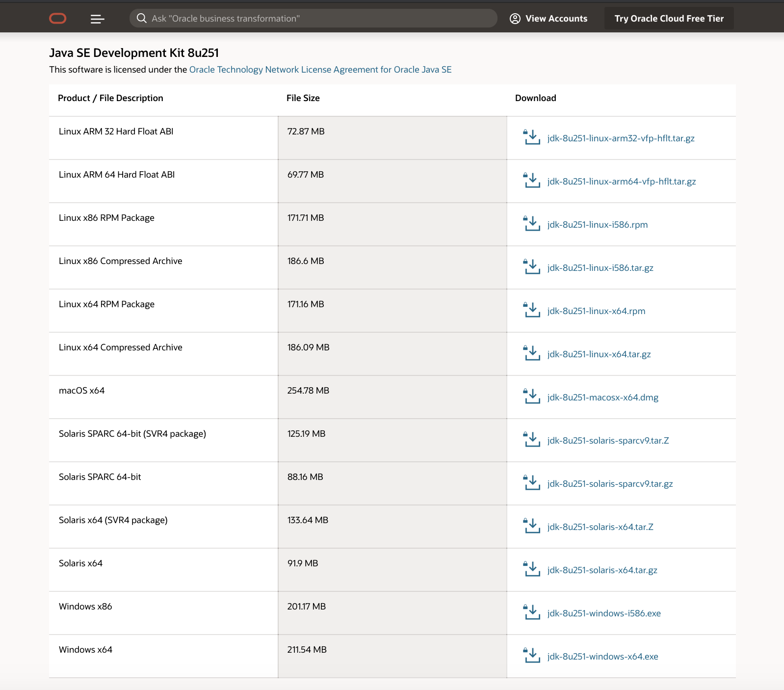Click download icon for jdk-8u251-linux-x64.rpm
Screen dimensions: 784x690
click(x=532, y=310)
